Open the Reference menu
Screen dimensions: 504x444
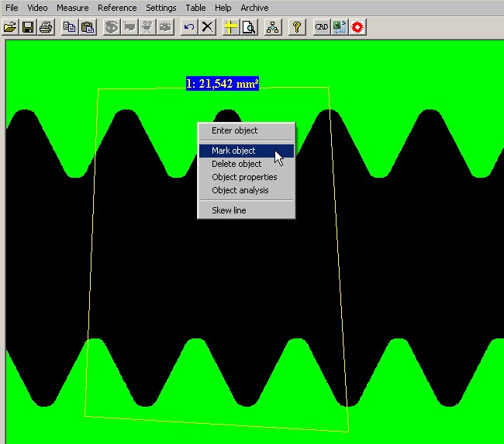pyautogui.click(x=117, y=8)
